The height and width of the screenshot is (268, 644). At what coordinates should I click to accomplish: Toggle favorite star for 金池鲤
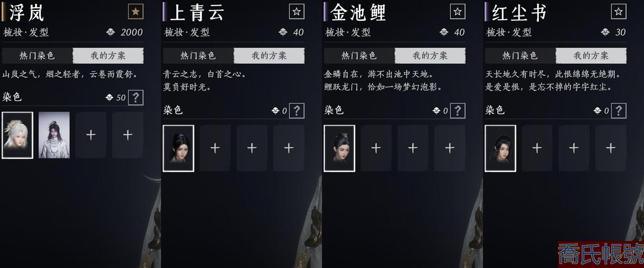(x=458, y=12)
